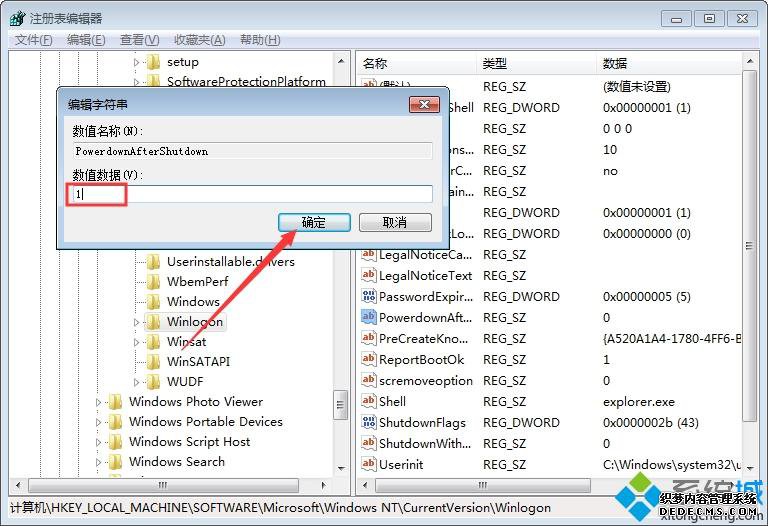The height and width of the screenshot is (526, 768).
Task: Click the LegalNoticeCa... string value icon
Action: click(x=368, y=255)
